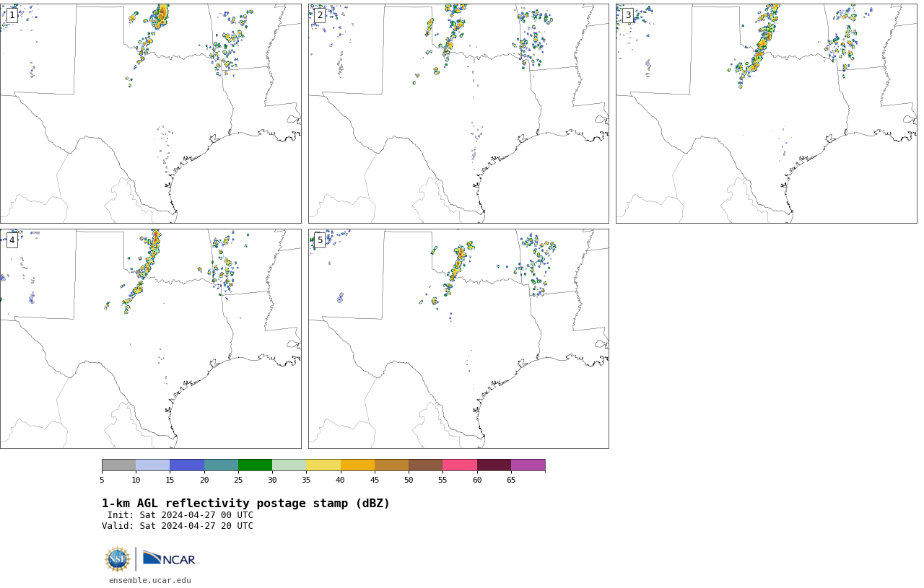
Task: Click the colorbar tick label 5
Action: point(102,480)
